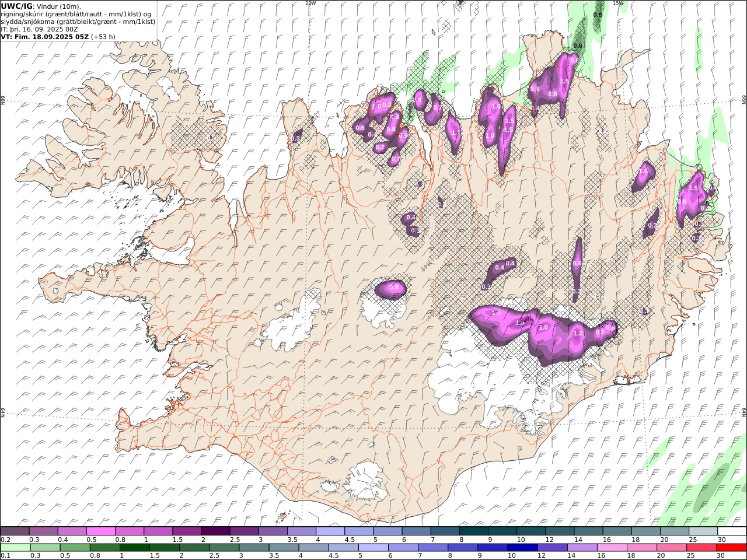Pick the top-row legend swatch starting at 2
This screenshot has width=747, height=560.
[x=215, y=531]
